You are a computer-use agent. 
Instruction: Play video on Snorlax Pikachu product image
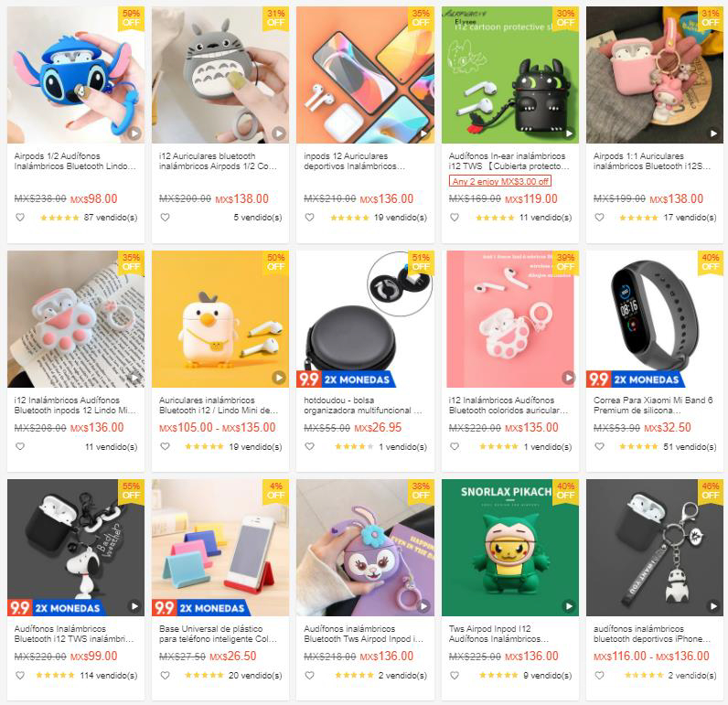568,605
